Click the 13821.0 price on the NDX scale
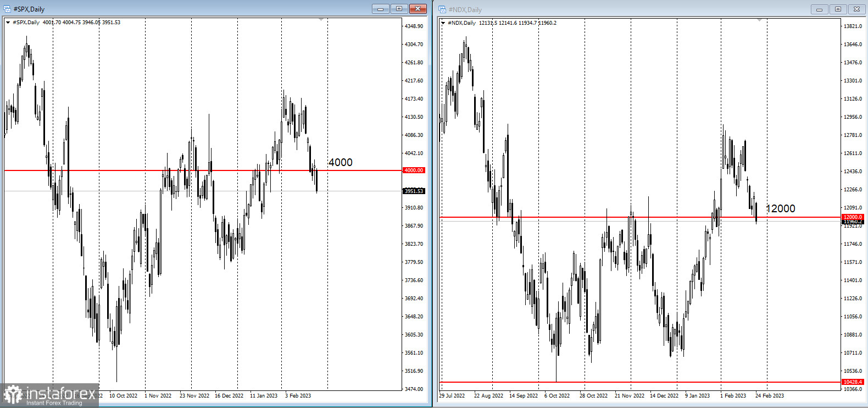 click(x=853, y=26)
